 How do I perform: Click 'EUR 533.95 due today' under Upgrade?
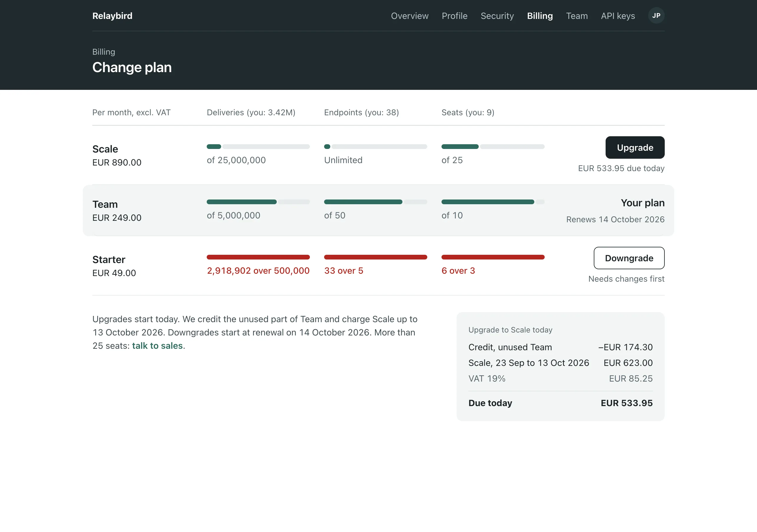tap(621, 168)
